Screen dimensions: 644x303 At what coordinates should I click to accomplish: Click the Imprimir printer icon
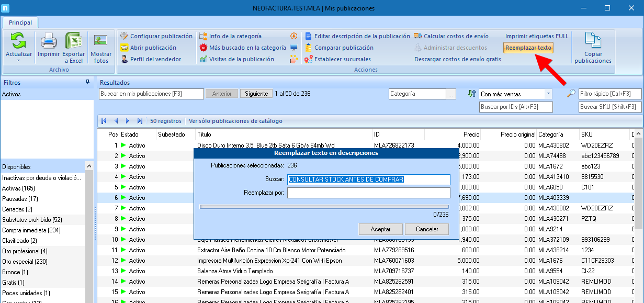[49, 41]
